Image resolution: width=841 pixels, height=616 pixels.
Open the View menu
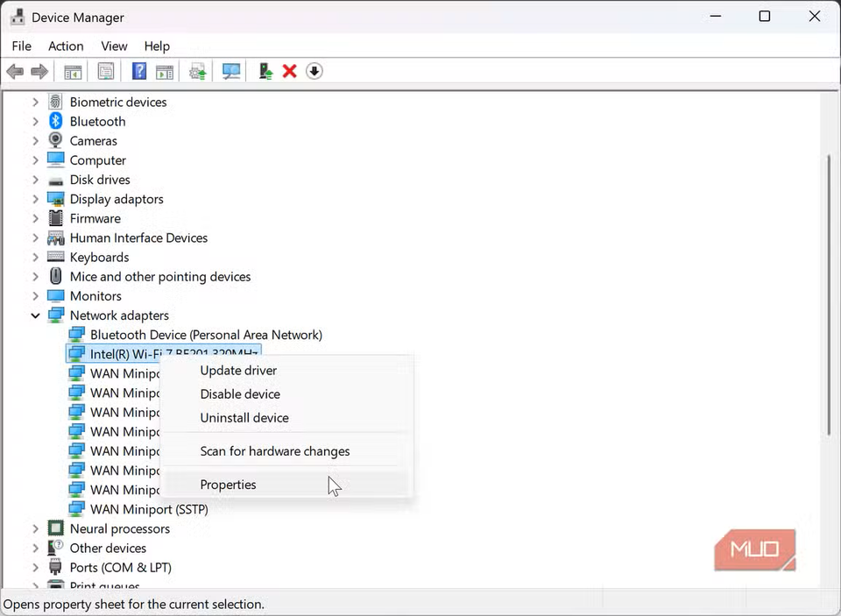click(114, 46)
